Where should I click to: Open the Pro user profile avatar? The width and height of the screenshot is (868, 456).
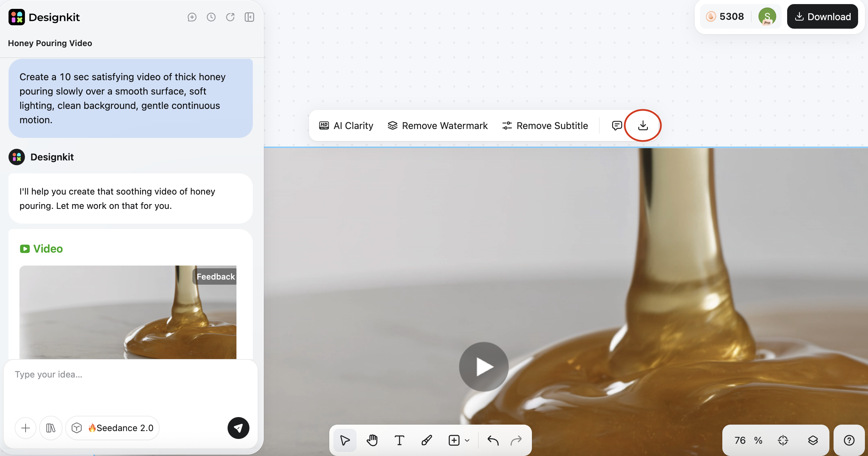[767, 16]
